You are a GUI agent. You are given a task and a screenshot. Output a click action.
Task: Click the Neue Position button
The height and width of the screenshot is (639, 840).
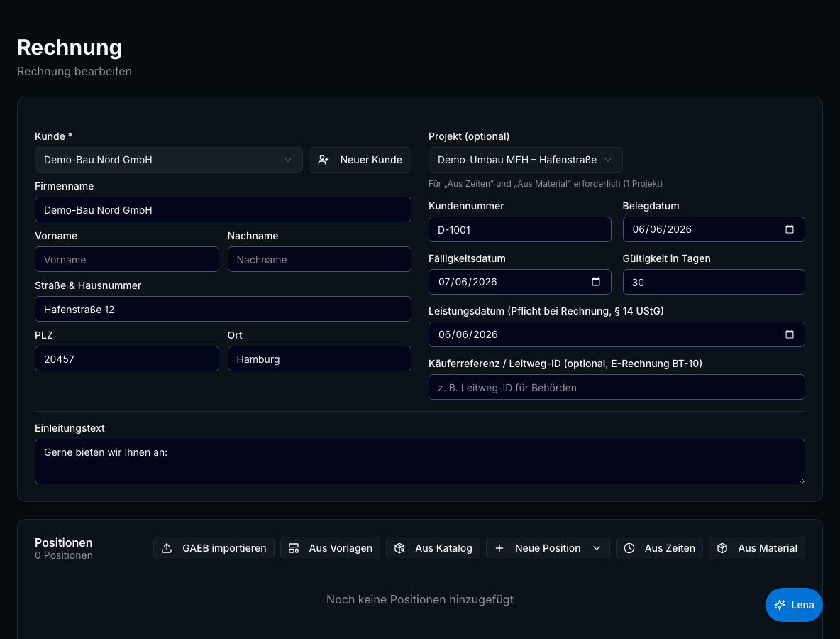click(548, 548)
